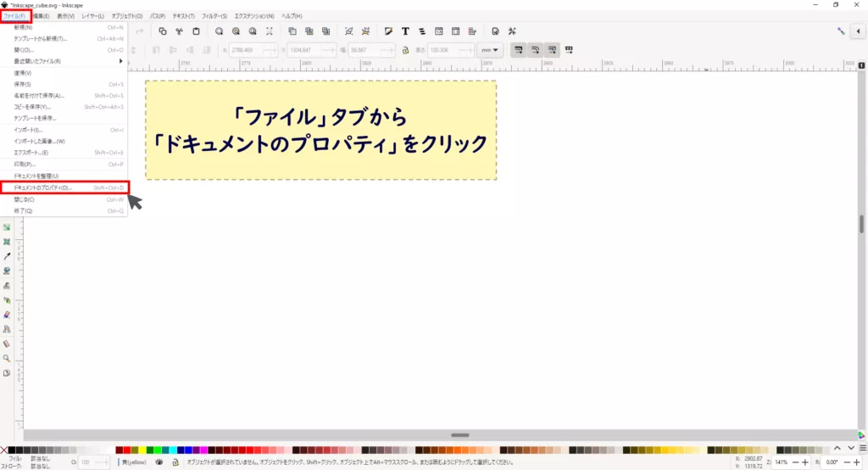Open the Filters menu
This screenshot has height=470, width=868.
coord(214,16)
